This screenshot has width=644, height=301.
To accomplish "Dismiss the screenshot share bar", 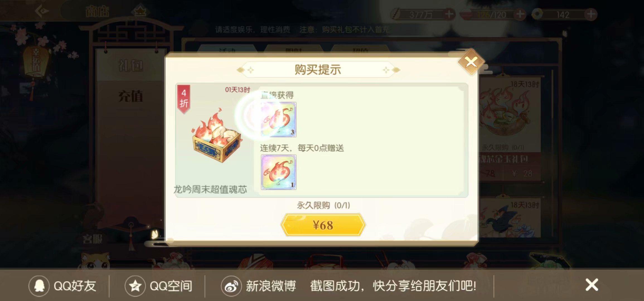I will 592,285.
